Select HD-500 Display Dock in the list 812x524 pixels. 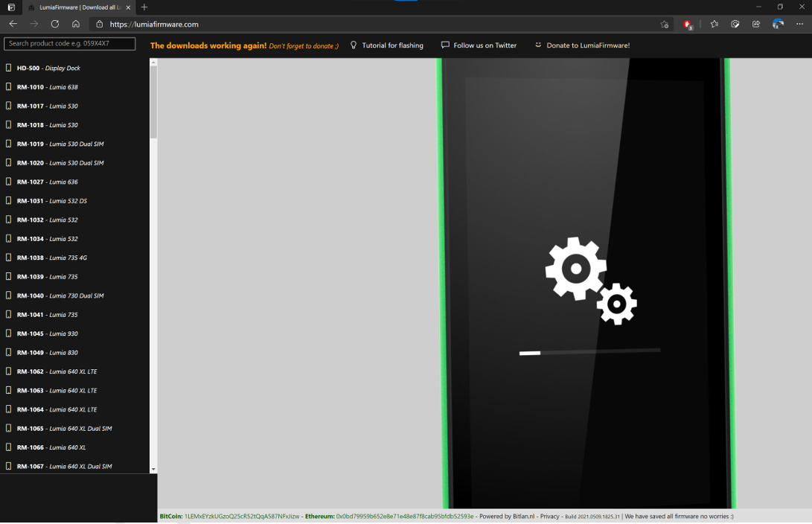pos(48,68)
